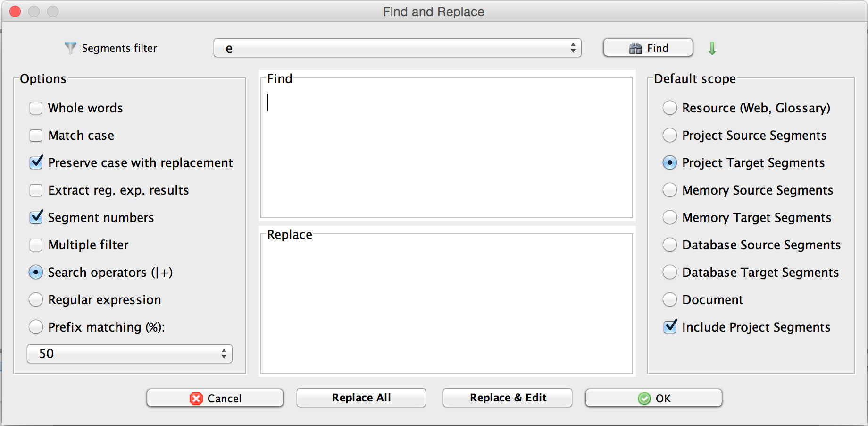Uncheck Include Project Segments
Viewport: 868px width, 426px height.
point(670,327)
